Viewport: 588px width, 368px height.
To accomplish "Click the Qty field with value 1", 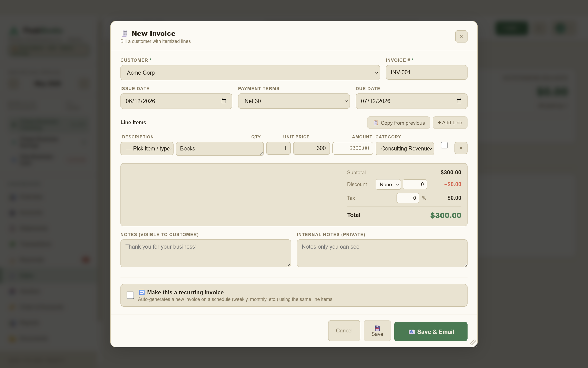I will 278,148.
